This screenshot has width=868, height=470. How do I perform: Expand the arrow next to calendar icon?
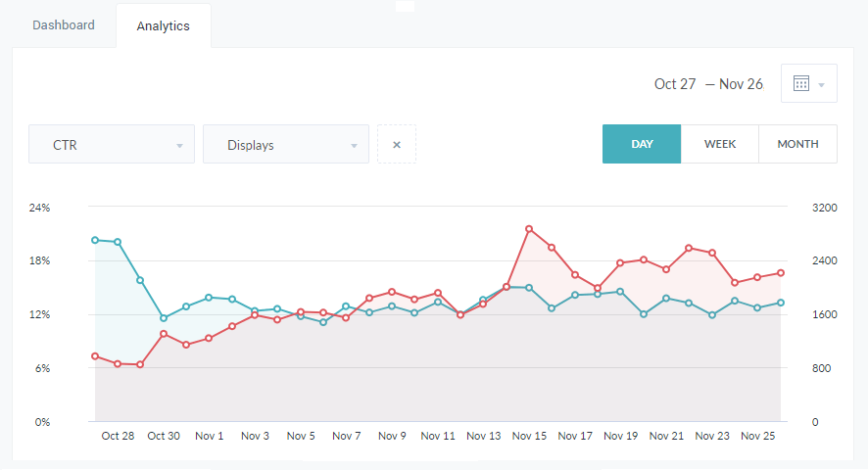(x=822, y=85)
